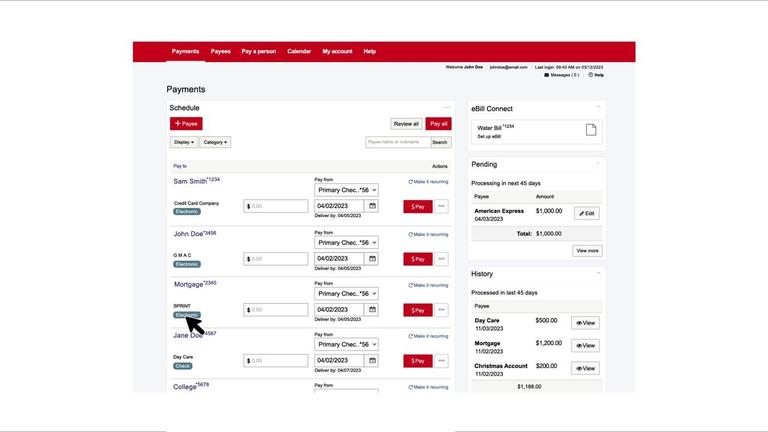Collapse the Pending panel
The height and width of the screenshot is (432, 768).
click(x=599, y=163)
